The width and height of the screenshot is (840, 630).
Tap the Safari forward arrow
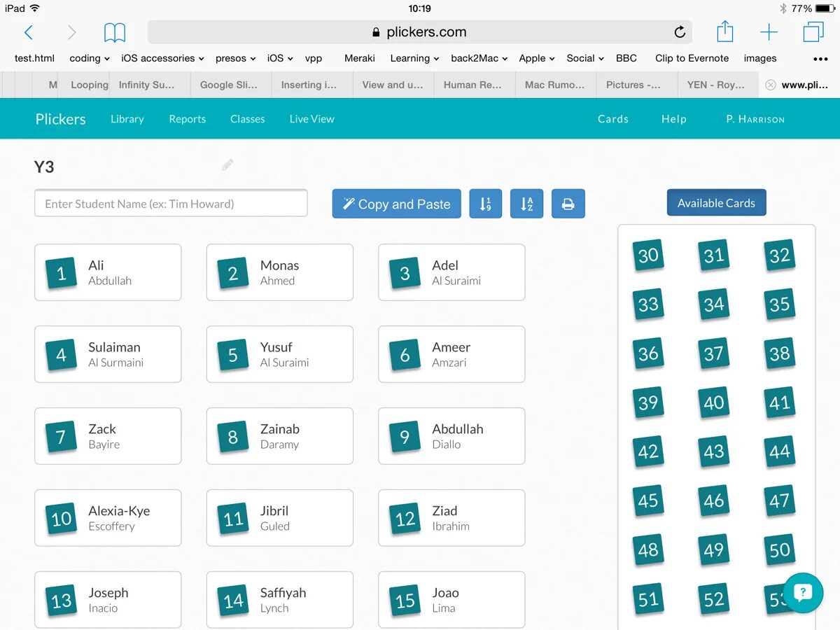tap(71, 32)
